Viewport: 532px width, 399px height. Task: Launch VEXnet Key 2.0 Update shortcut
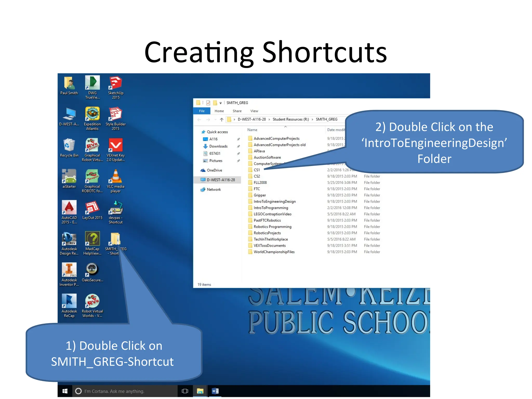click(x=116, y=150)
